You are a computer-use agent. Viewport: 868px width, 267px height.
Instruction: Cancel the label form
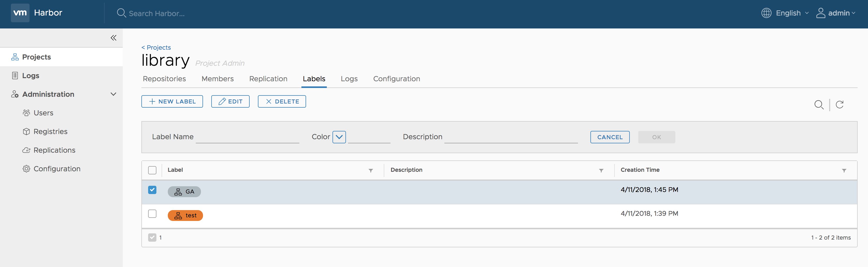[x=610, y=137]
